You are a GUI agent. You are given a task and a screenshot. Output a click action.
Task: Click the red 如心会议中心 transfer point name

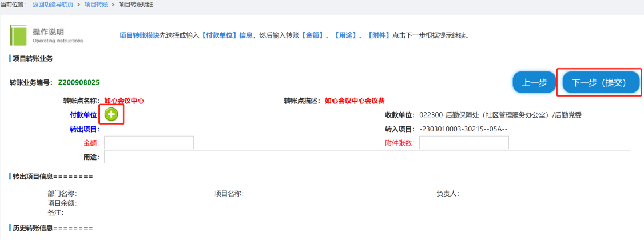pos(124,101)
